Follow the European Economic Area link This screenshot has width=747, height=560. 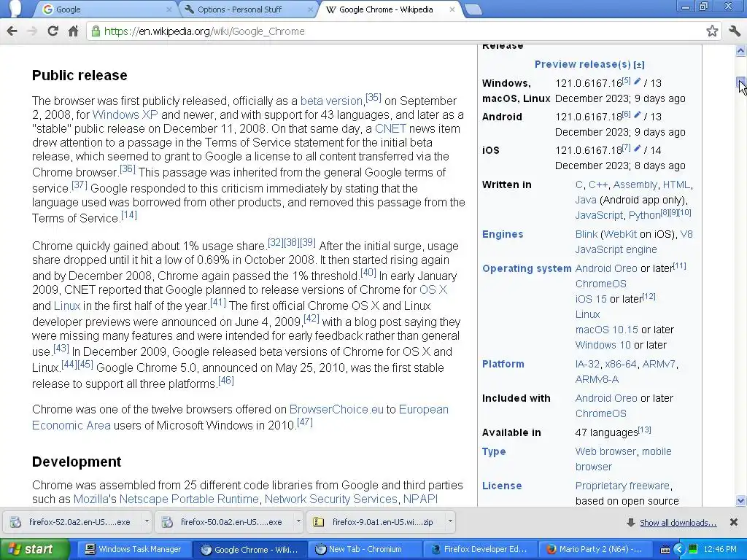click(239, 418)
